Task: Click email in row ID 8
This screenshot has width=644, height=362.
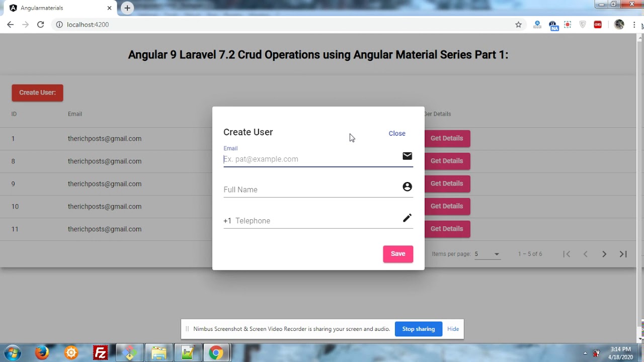Action: coord(105,161)
